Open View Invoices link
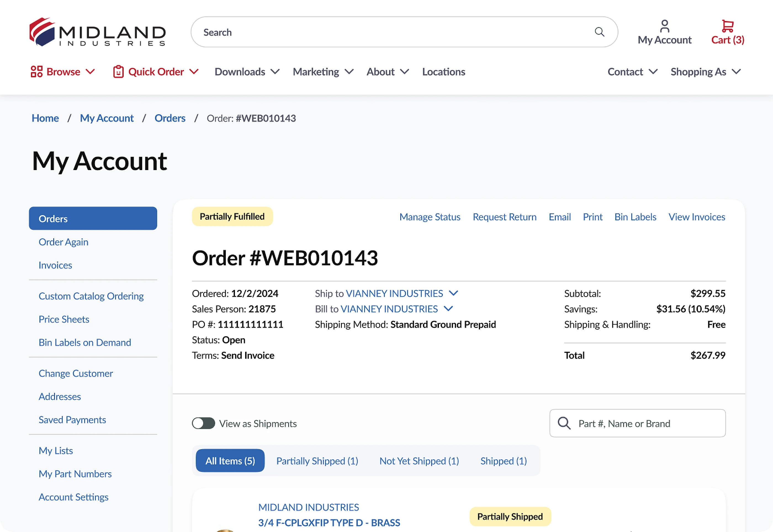The height and width of the screenshot is (532, 773). 697,217
